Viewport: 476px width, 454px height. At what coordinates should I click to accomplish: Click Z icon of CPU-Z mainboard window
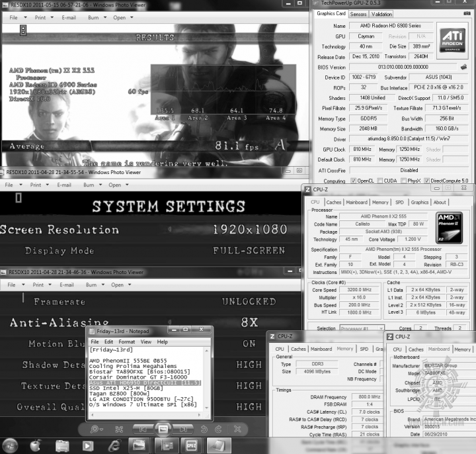click(x=389, y=336)
